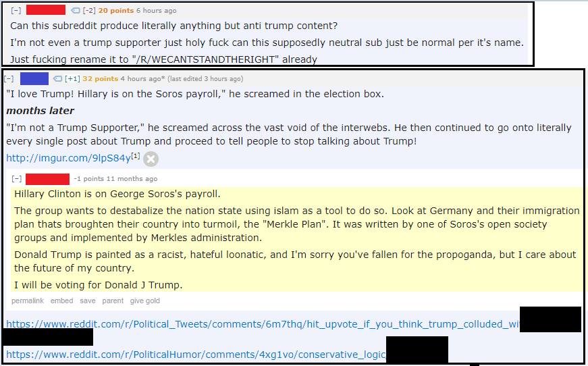
Task: Collapse the embedded 11 months ago comment
Action: (16, 179)
